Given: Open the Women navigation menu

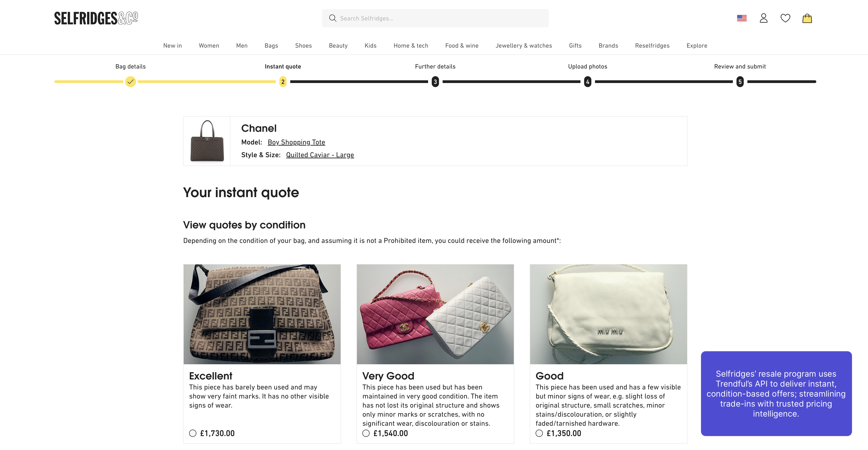Looking at the screenshot, I should tap(209, 46).
